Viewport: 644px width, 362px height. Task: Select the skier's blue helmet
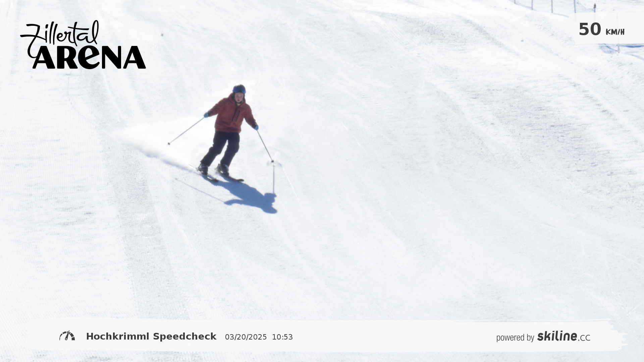click(239, 89)
